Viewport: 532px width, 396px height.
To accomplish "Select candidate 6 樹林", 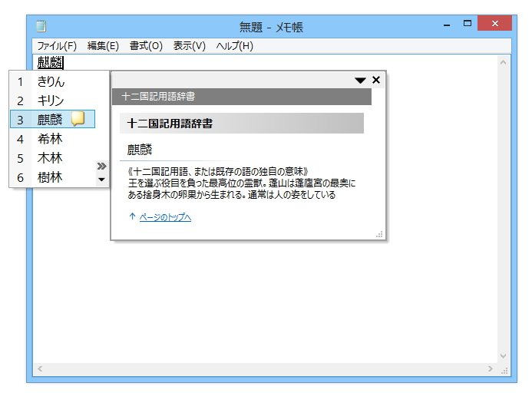I will tap(53, 177).
